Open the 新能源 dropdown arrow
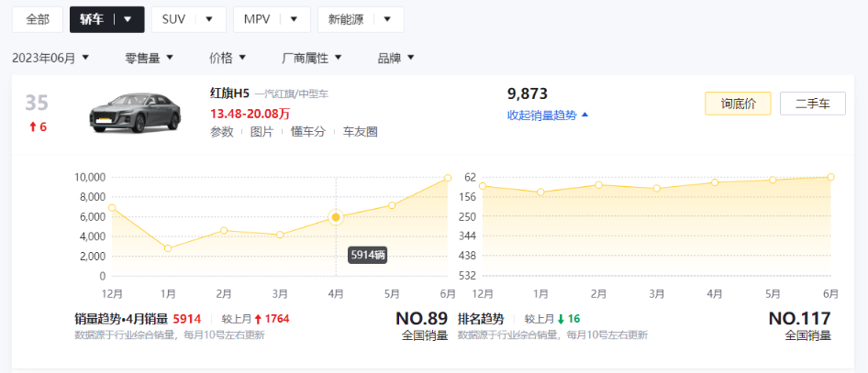 click(x=387, y=19)
